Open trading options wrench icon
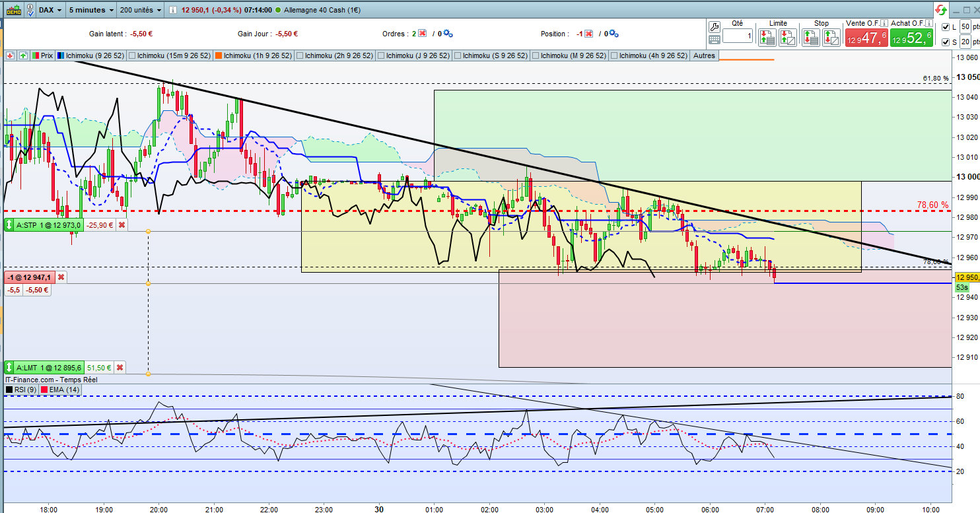This screenshot has width=980, height=513. (714, 27)
